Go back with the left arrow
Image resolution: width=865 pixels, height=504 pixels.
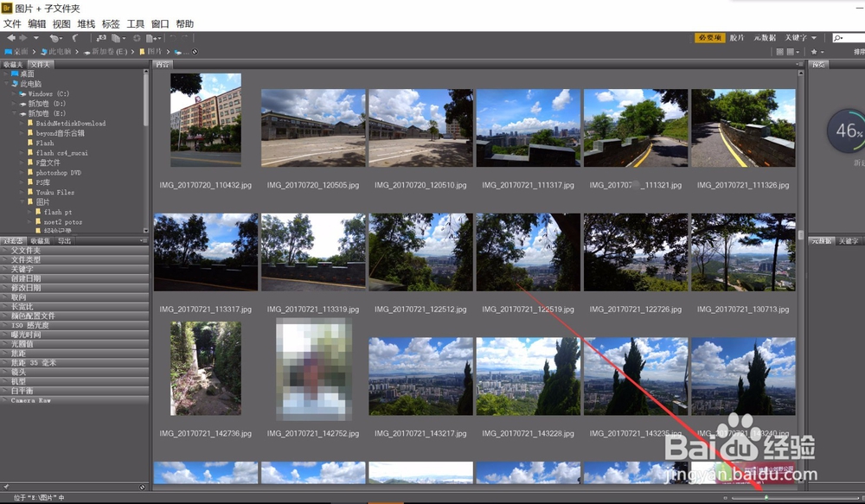pyautogui.click(x=11, y=38)
